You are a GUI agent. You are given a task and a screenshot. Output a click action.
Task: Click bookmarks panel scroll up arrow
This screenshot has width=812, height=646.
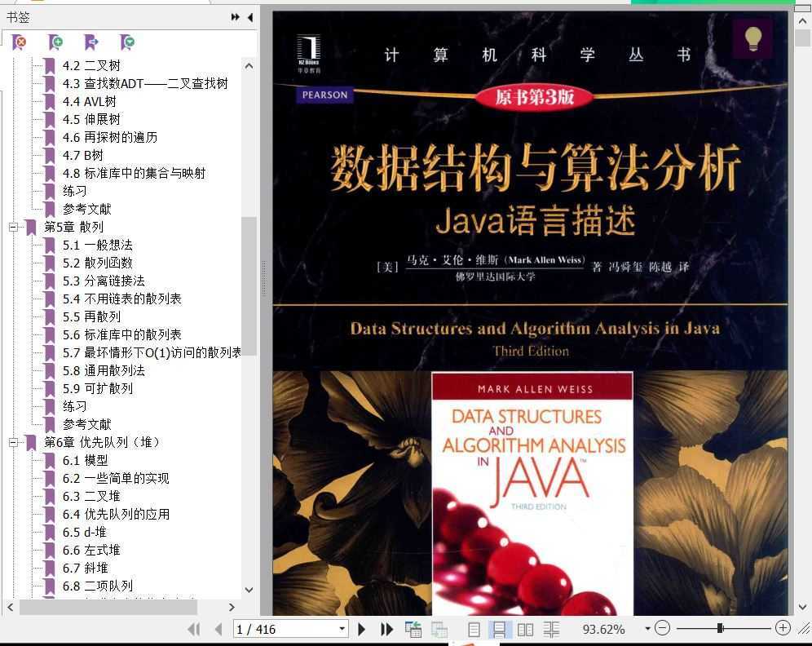(x=249, y=66)
